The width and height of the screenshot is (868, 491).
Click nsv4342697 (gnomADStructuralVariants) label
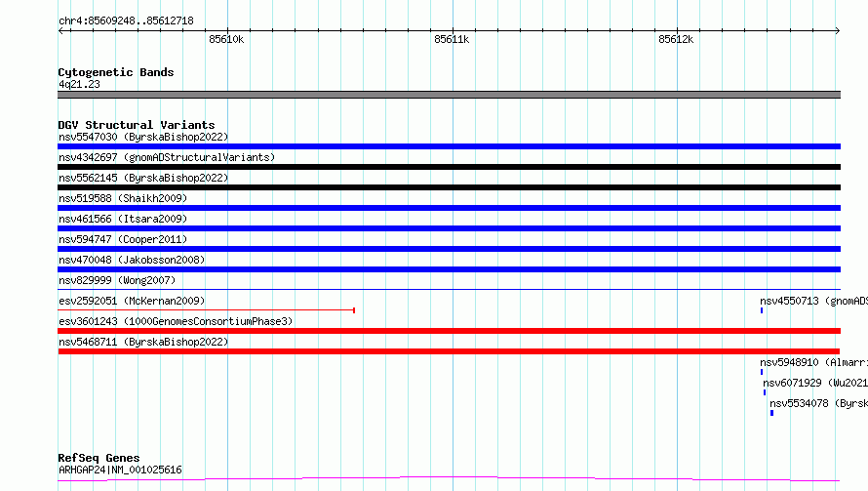pos(167,157)
